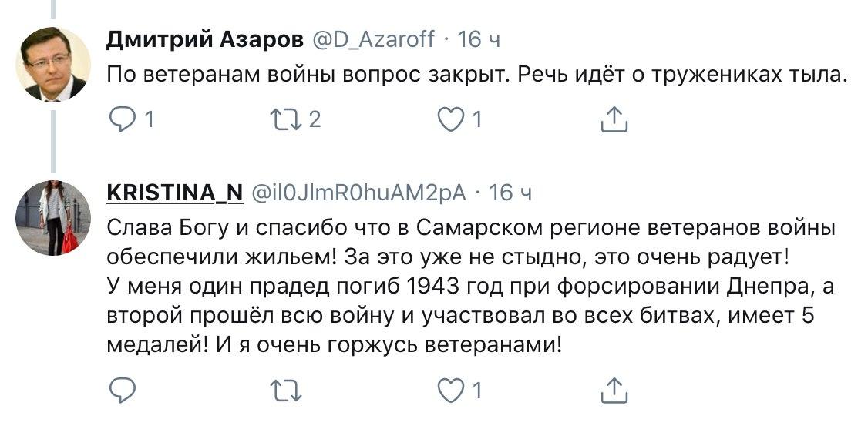Viewport: 868px width, 426px height.
Task: Reply to KRISTINA_N's tweet
Action: pos(122,391)
